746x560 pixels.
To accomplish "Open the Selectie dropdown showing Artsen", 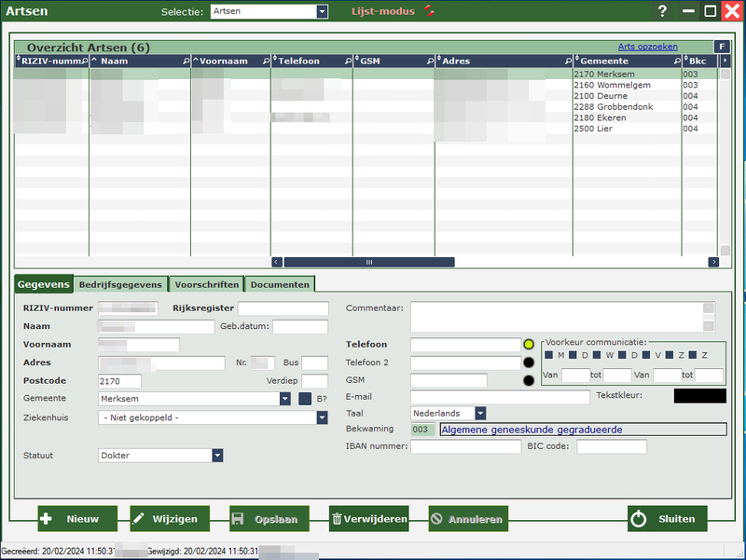I will (322, 12).
